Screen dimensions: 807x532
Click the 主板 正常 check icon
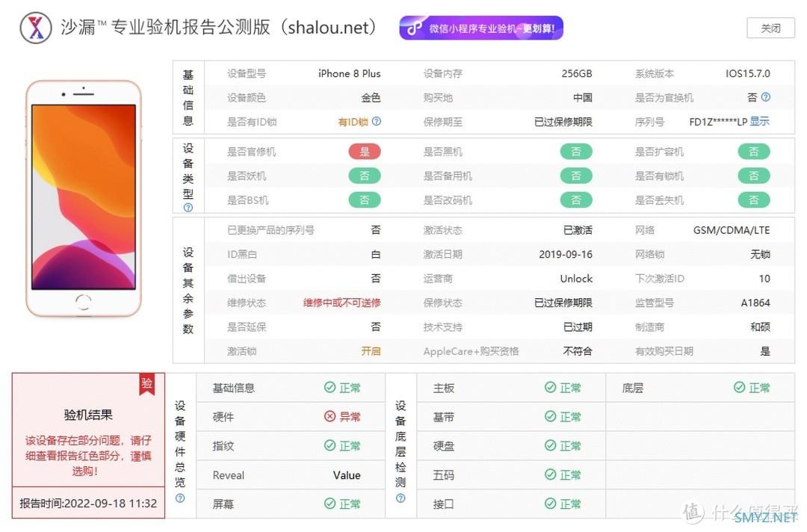tap(550, 388)
